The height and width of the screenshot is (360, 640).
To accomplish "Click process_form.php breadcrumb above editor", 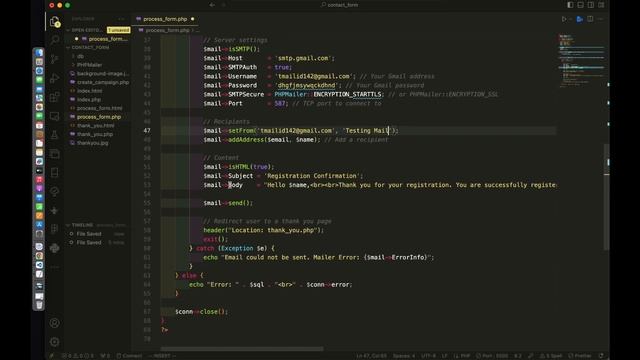I will tap(167, 30).
